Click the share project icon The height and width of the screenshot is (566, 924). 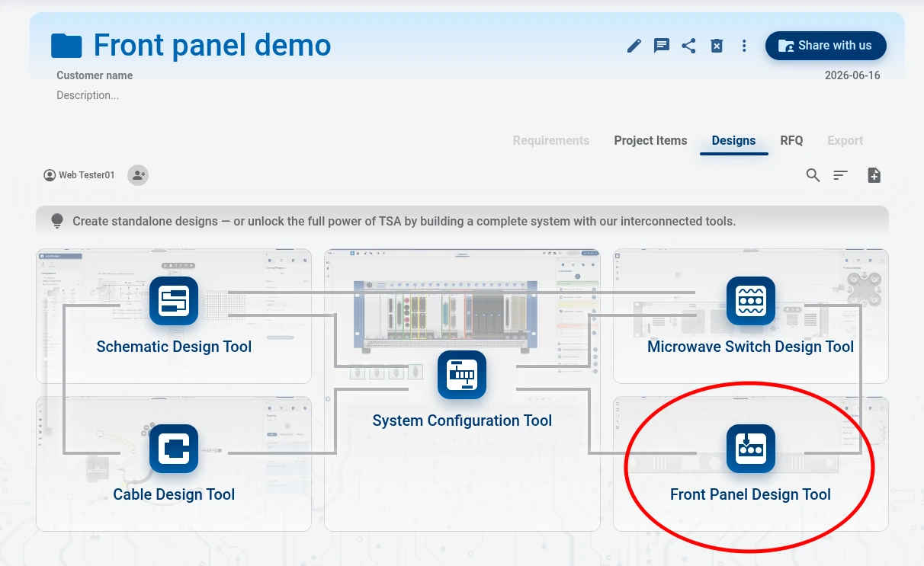point(688,46)
